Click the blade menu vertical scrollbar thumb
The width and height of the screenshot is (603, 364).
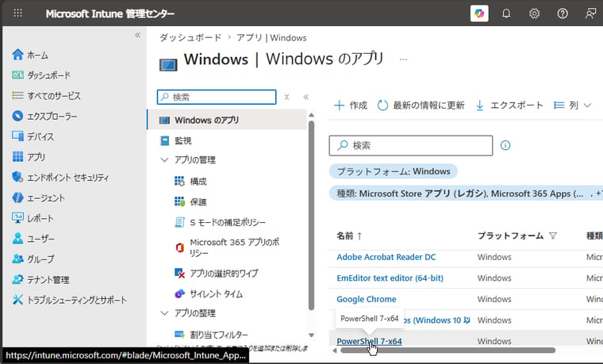coord(312,216)
